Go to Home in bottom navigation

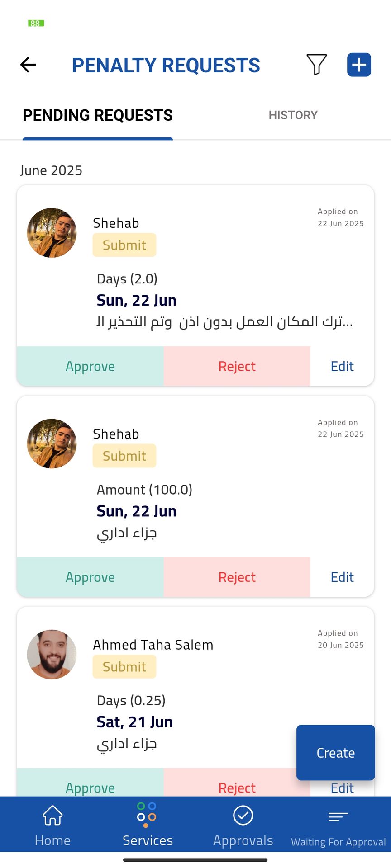(52, 825)
